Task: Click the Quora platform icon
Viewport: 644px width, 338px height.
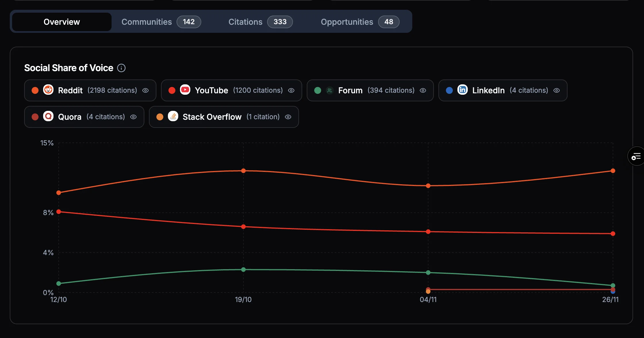Action: (x=48, y=117)
